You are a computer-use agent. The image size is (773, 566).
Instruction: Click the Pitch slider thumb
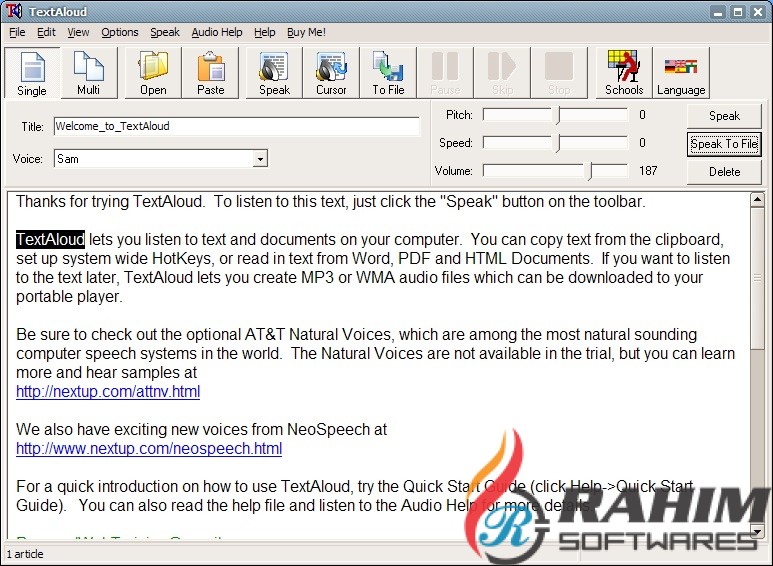click(558, 115)
